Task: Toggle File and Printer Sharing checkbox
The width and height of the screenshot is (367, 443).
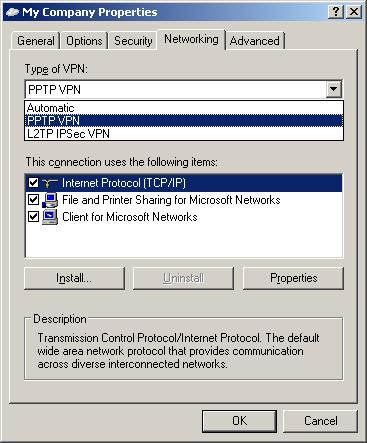Action: pyautogui.click(x=33, y=200)
